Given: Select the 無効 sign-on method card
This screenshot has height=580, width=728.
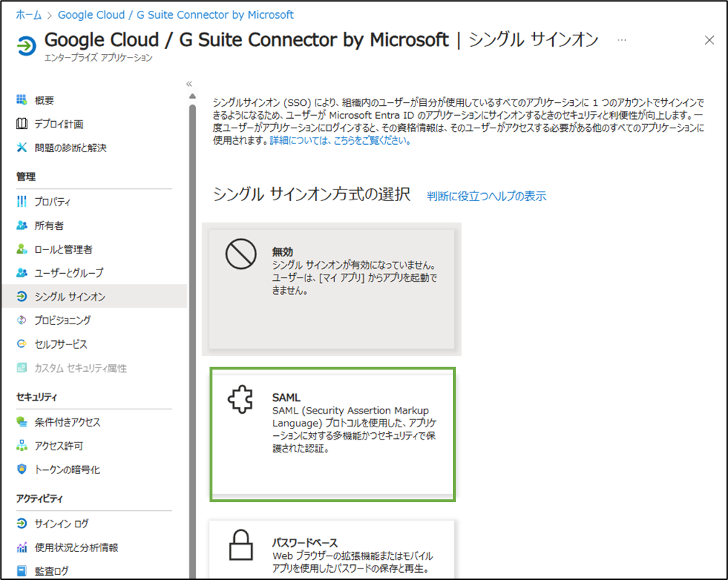Looking at the screenshot, I should tap(331, 289).
